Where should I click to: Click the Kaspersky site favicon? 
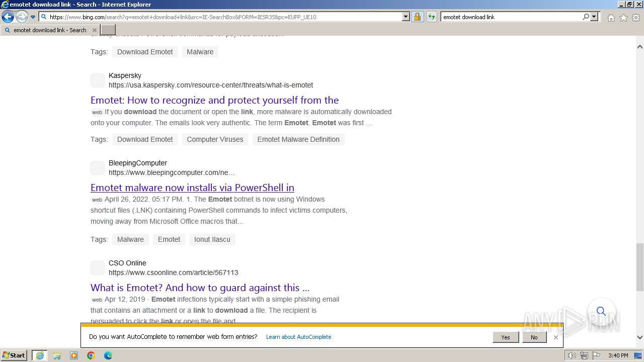[x=98, y=80]
